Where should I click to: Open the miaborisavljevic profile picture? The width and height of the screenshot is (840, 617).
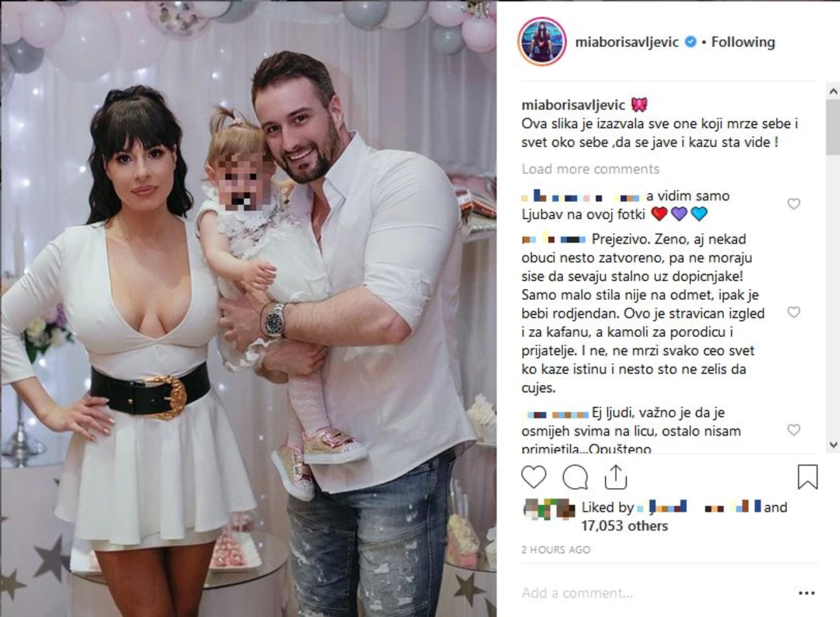[x=542, y=41]
